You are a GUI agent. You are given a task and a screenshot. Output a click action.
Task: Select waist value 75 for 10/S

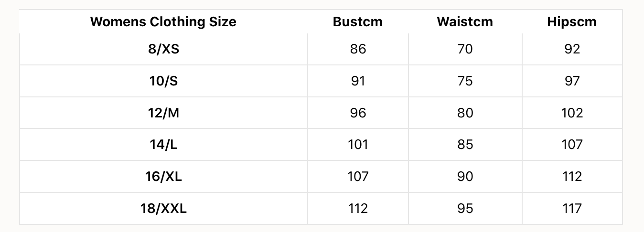coord(465,81)
